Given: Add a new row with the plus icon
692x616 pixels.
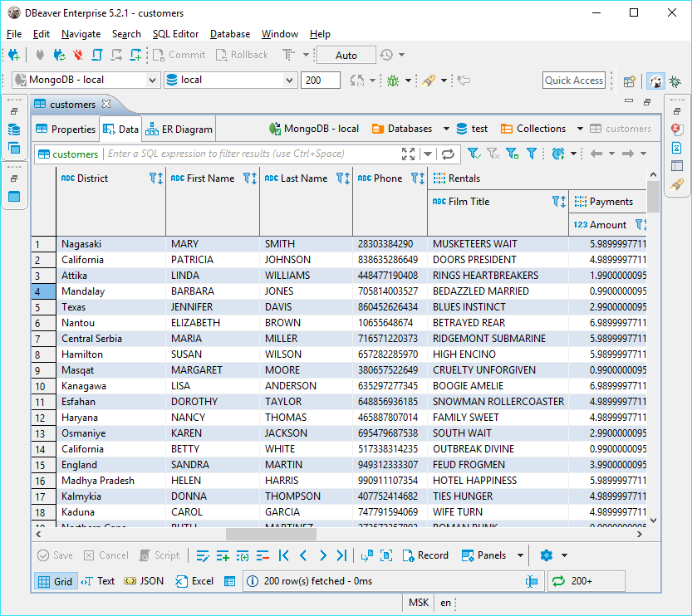Looking at the screenshot, I should [x=223, y=555].
